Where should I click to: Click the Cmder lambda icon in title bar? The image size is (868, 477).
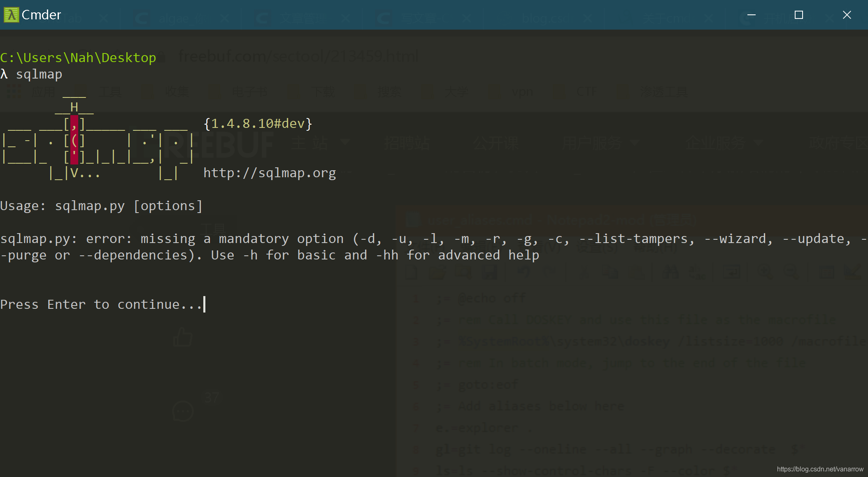[11, 15]
